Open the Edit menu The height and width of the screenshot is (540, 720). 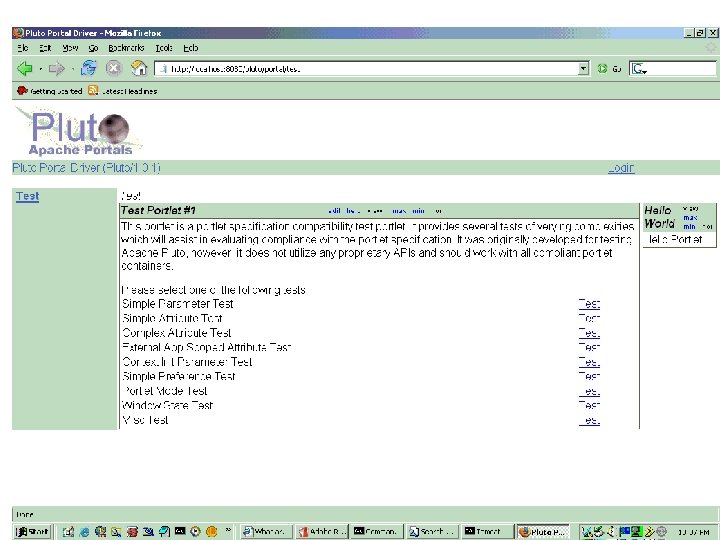pyautogui.click(x=45, y=48)
